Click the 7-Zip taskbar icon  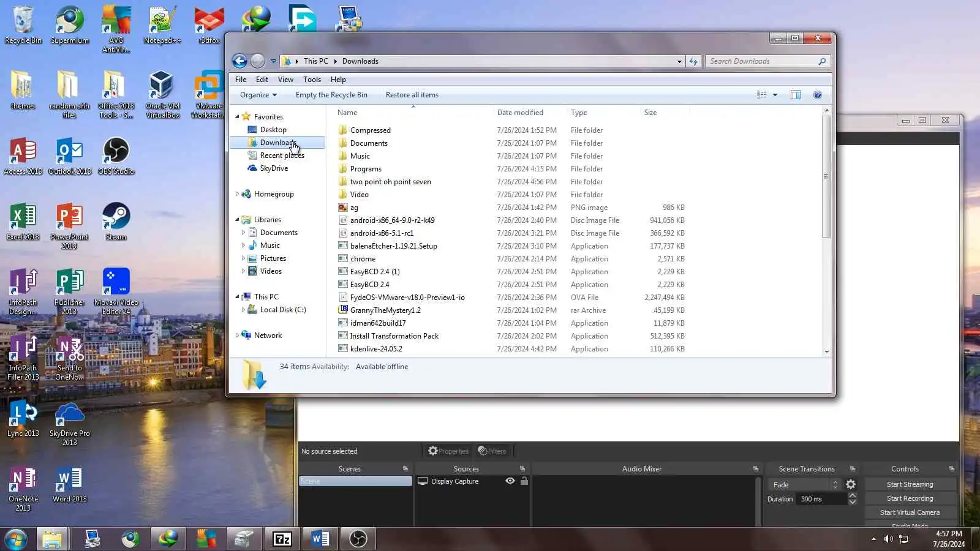(282, 539)
